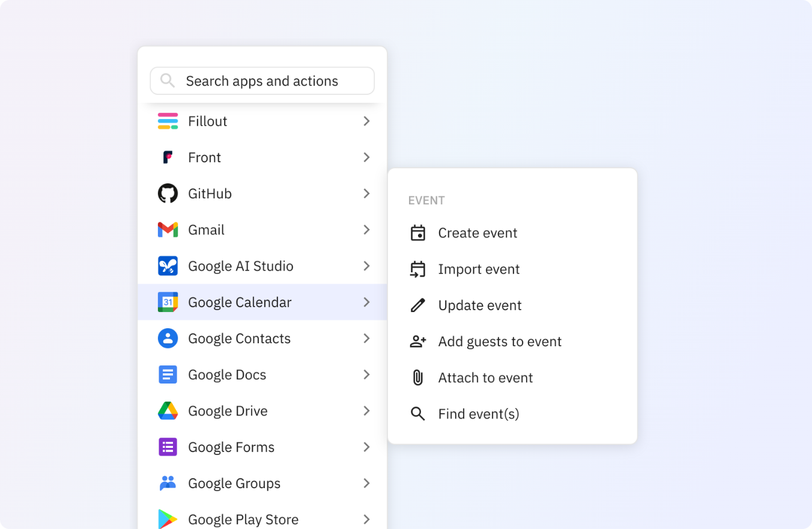Click the Google Forms purple icon
The image size is (812, 529).
pos(168,447)
